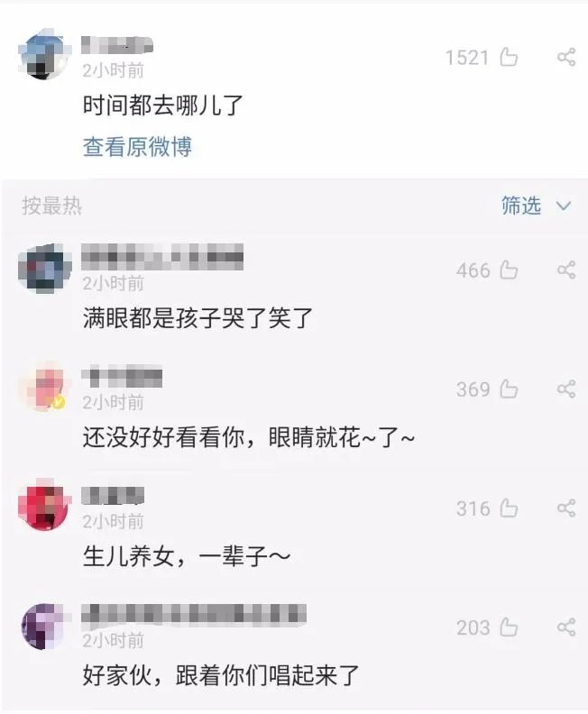Open the verified avatar of the 369-likes commenter
The width and height of the screenshot is (588, 714).
[44, 387]
